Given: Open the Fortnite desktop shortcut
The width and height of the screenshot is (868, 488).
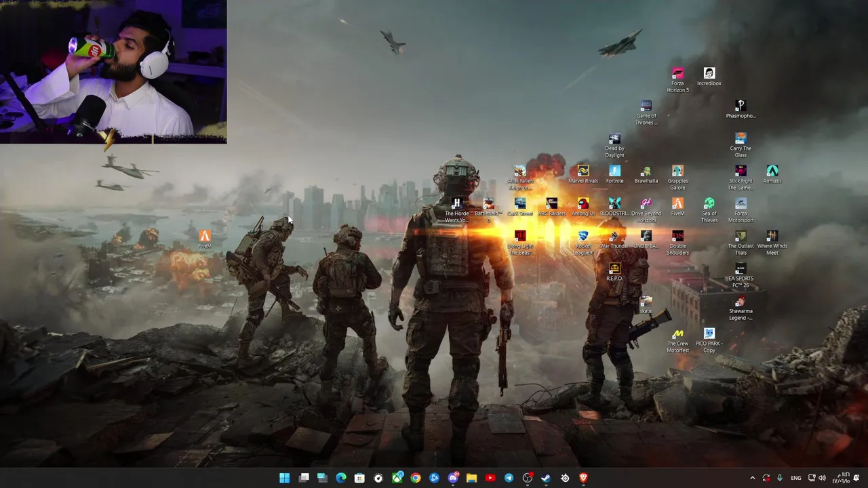Looking at the screenshot, I should [x=614, y=174].
